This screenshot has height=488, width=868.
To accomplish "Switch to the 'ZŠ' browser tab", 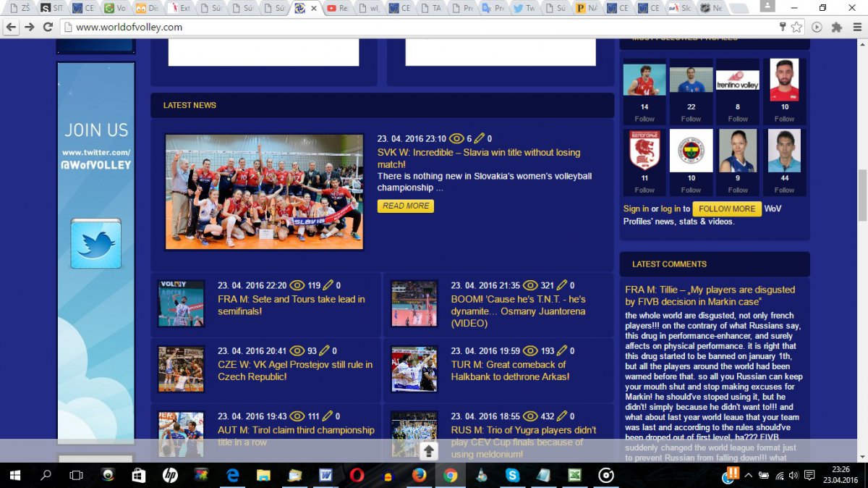I will [x=20, y=8].
